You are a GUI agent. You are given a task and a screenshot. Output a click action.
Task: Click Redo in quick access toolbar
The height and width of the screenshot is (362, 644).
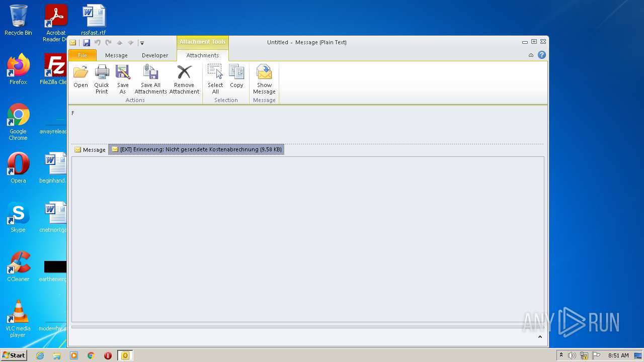[108, 43]
